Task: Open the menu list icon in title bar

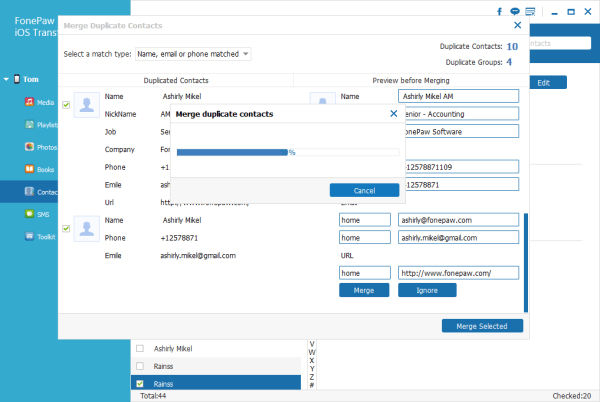Action: coord(530,11)
